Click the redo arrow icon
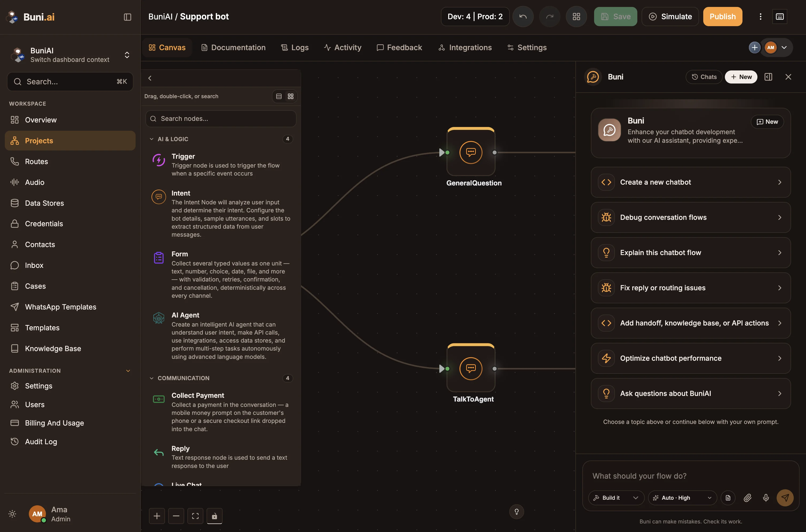 coord(550,17)
